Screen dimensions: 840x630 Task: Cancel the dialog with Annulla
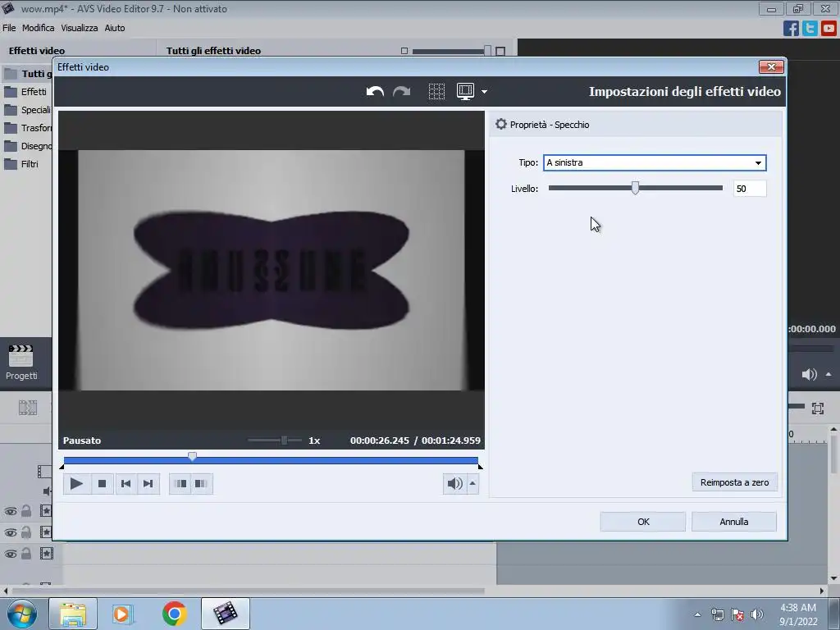point(734,522)
